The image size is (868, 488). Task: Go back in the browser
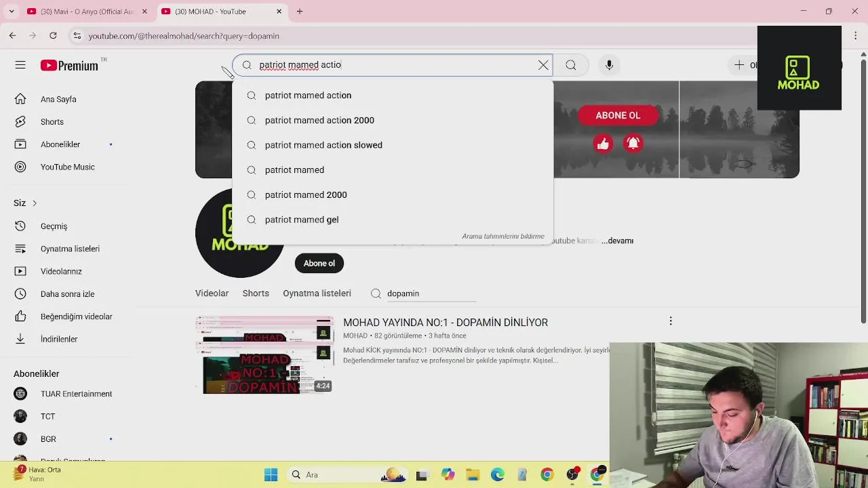[x=12, y=36]
